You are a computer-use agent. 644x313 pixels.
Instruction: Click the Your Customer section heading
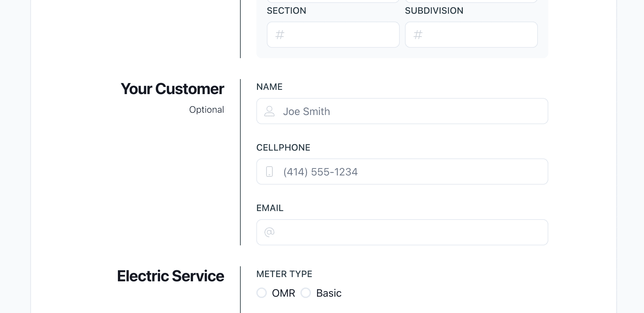click(x=172, y=89)
